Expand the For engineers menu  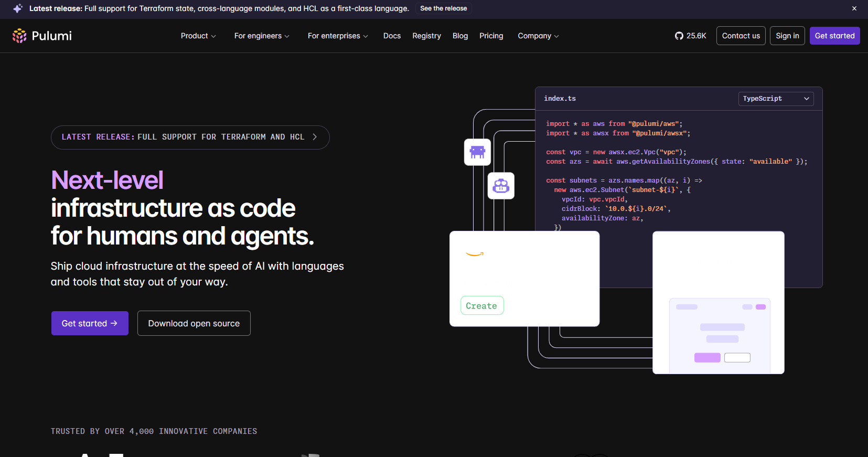click(262, 36)
